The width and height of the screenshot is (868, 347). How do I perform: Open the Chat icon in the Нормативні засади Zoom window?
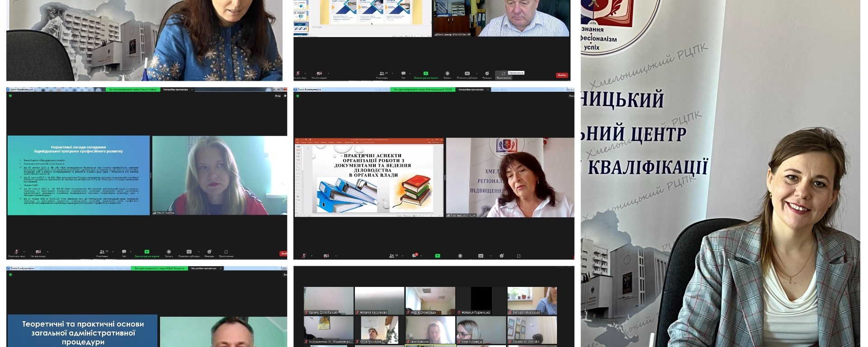click(x=123, y=252)
